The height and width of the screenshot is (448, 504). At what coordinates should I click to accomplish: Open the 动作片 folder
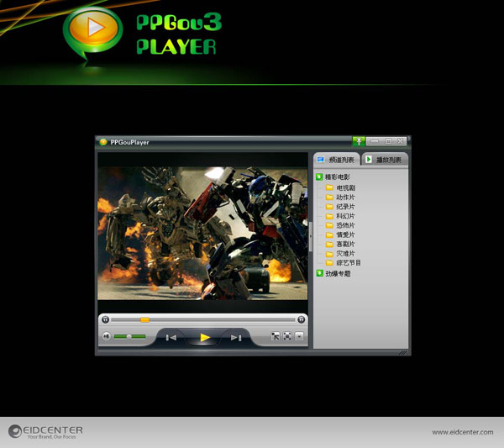[340, 198]
